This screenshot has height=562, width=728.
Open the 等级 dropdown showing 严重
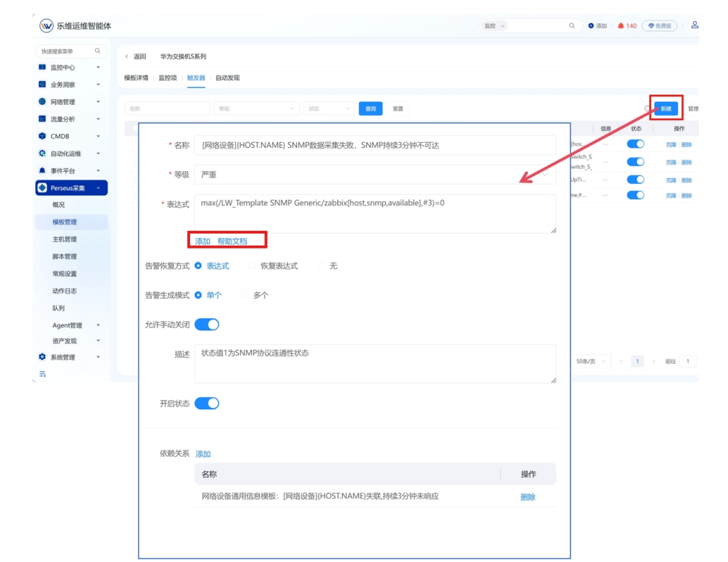[x=375, y=174]
